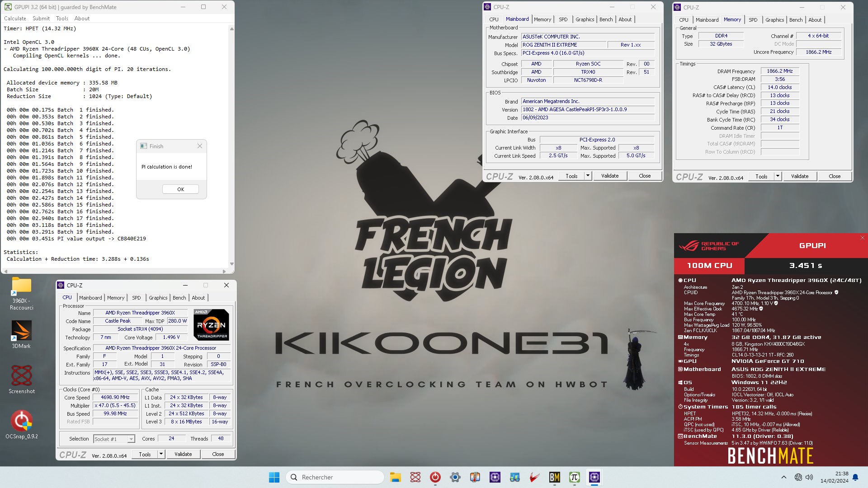Viewport: 868px width, 488px height.
Task: Click the GPUPI window title bar icon
Action: 8,7
